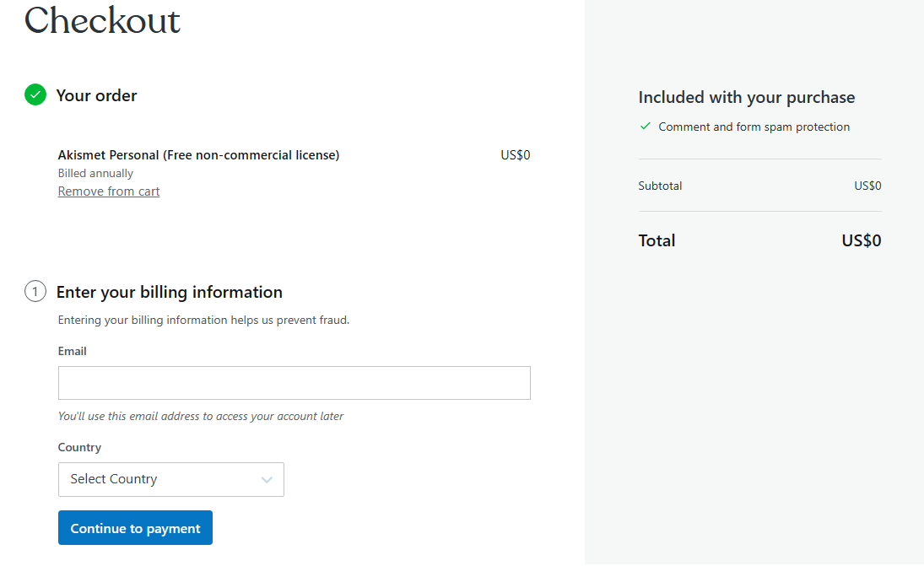Click the small green check near spam protection
This screenshot has height=566, width=924.
(x=646, y=127)
